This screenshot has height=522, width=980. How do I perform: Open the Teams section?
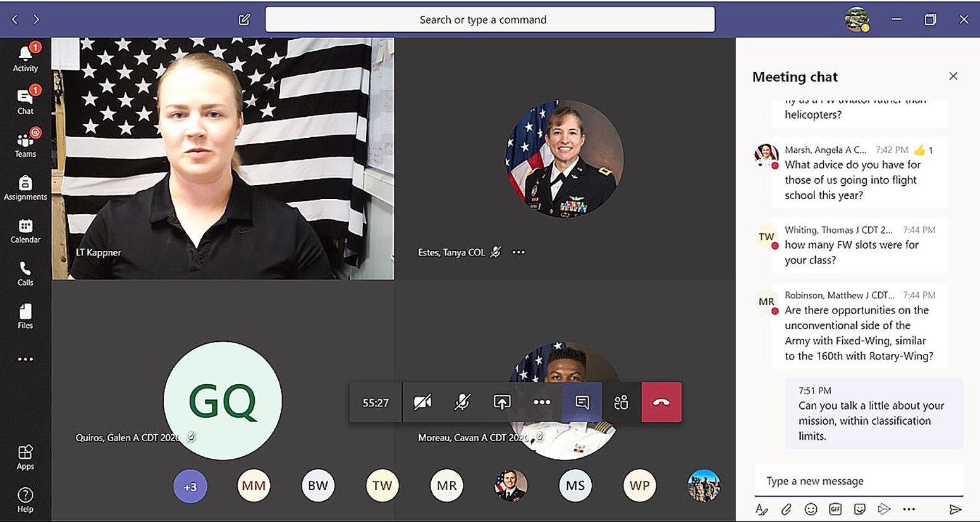(x=25, y=144)
